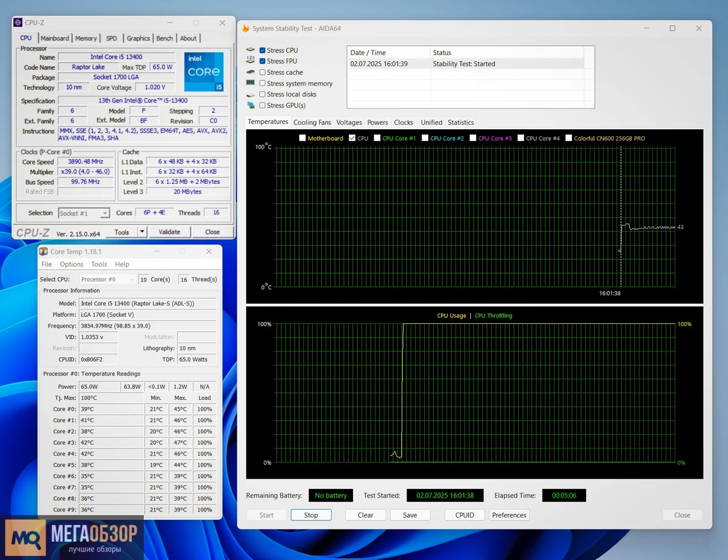The width and height of the screenshot is (728, 560).
Task: Open the Socket #1 selection dropdown in CPU-Z
Action: [84, 213]
